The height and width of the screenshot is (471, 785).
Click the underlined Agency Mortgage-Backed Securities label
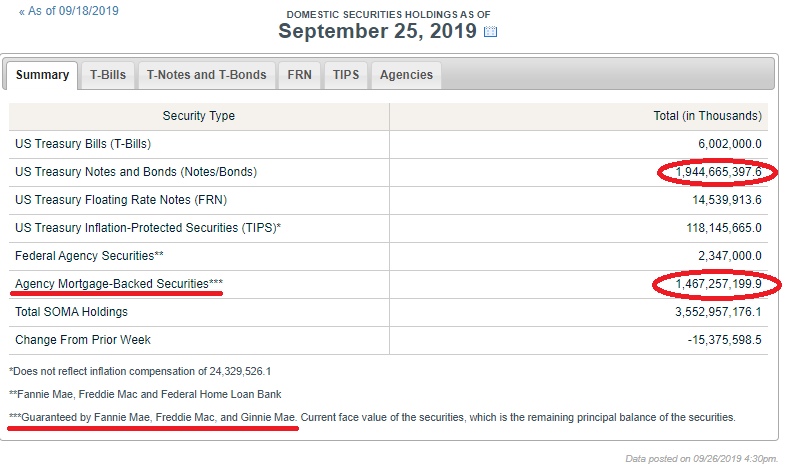(x=119, y=284)
